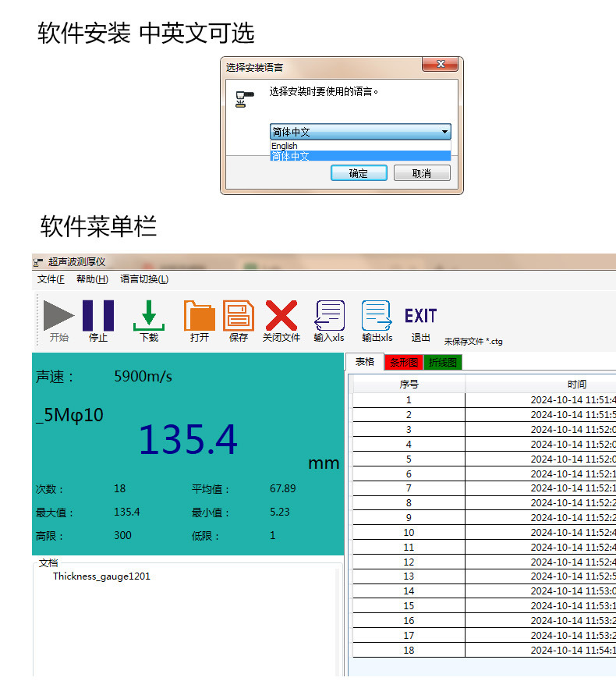Select table row with 序号 16
Screen dimensions: 616x681
coord(484,621)
